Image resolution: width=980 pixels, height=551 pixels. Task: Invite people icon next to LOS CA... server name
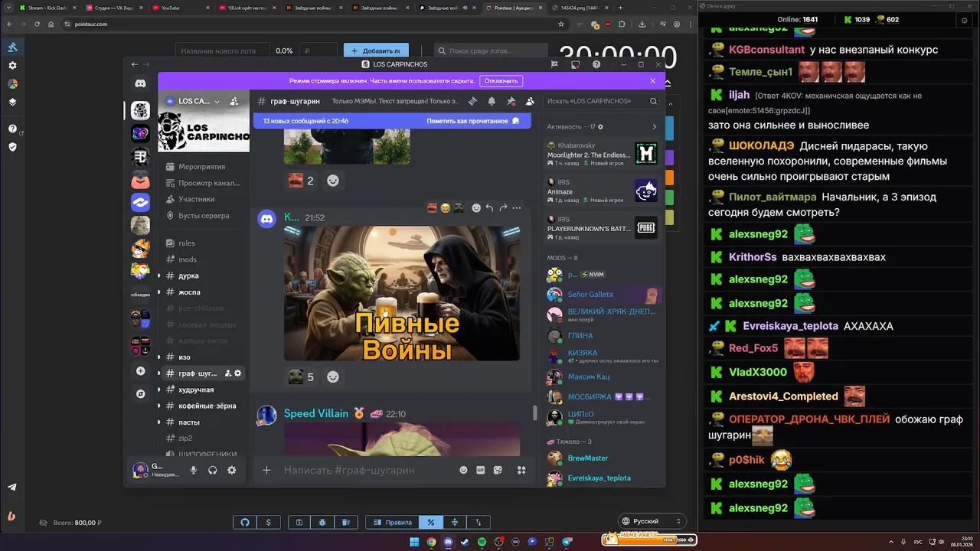(x=234, y=101)
